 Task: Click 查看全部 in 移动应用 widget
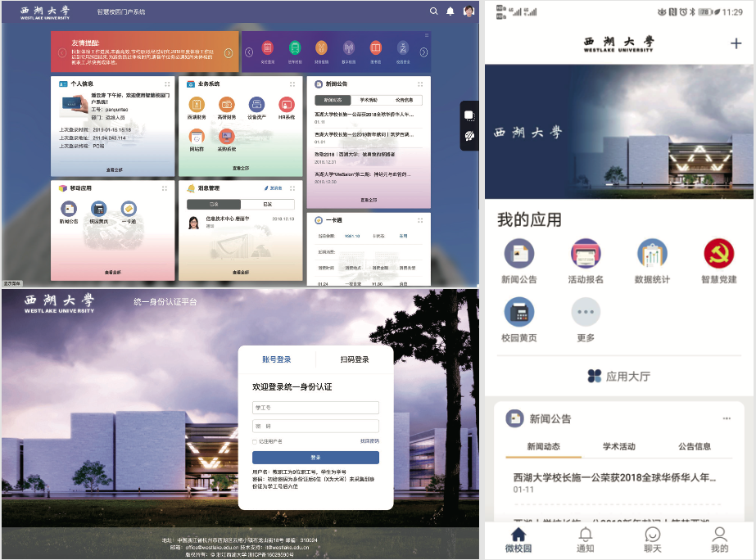click(113, 273)
